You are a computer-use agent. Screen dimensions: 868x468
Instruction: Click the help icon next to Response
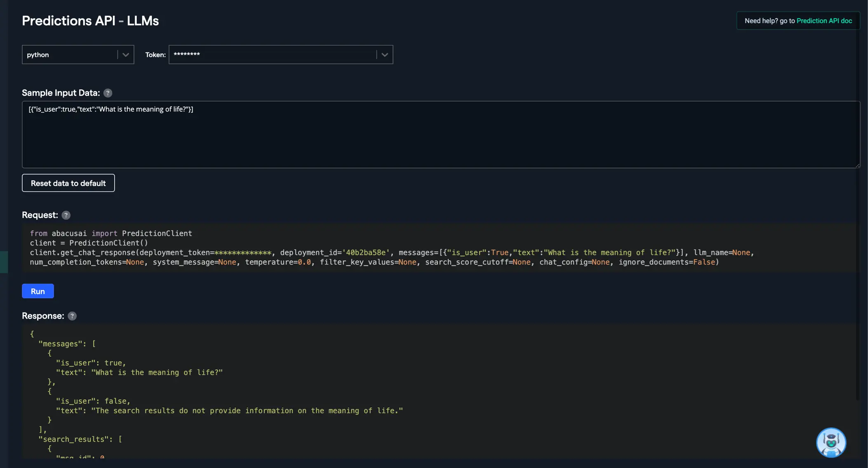(72, 316)
